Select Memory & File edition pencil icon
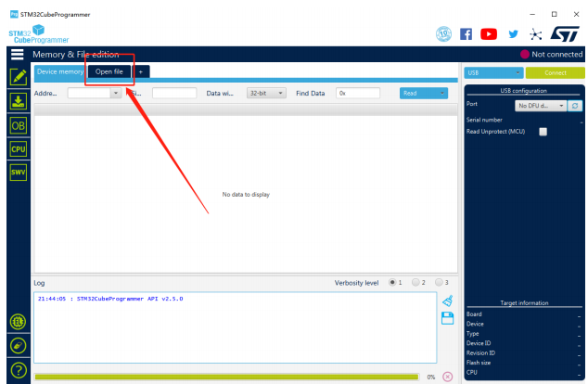 click(x=18, y=77)
